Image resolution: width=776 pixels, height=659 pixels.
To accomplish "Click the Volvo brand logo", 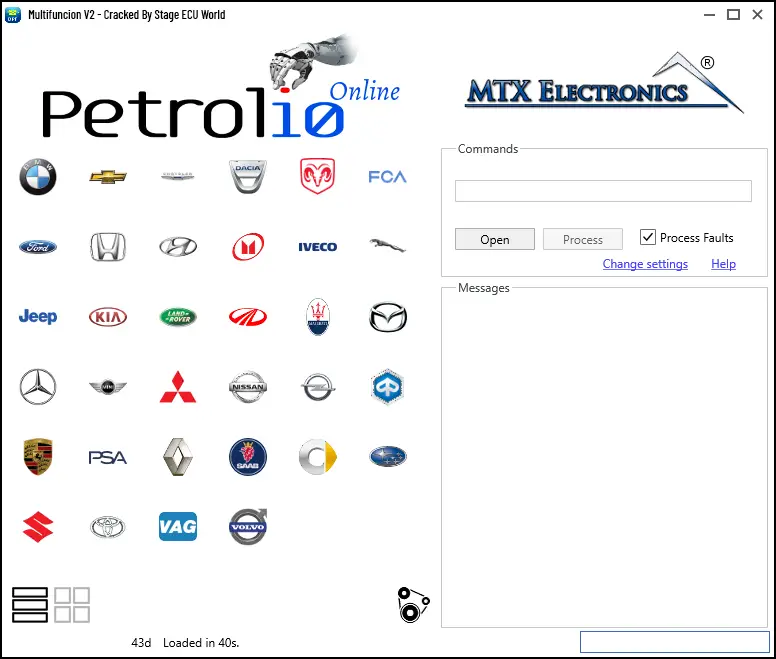I will 248,527.
